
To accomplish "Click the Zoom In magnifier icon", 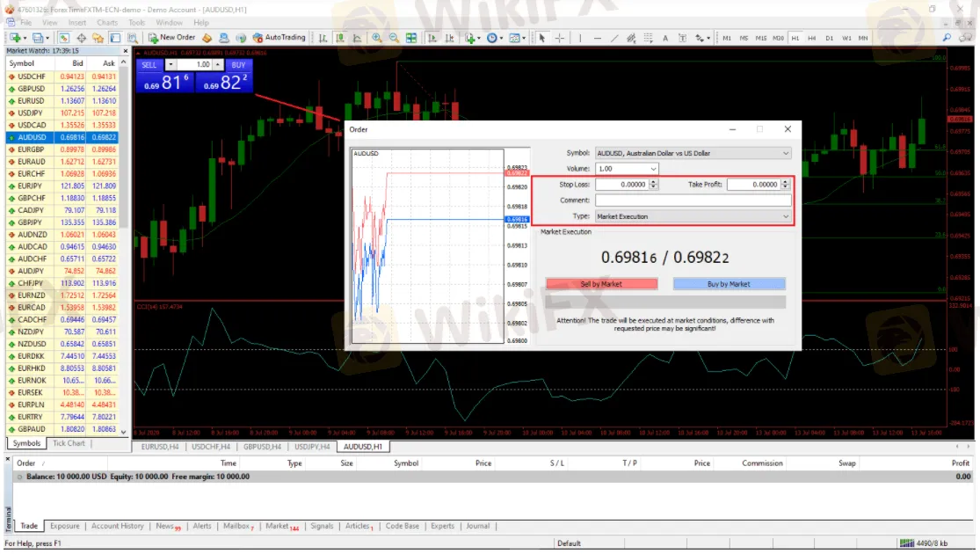I will click(377, 38).
